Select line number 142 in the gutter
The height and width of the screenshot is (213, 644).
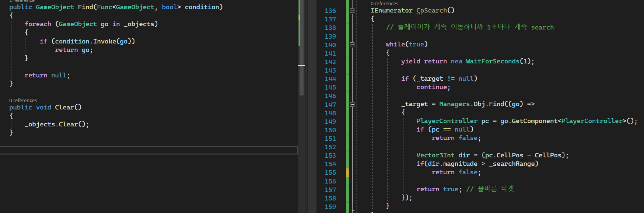pyautogui.click(x=330, y=62)
